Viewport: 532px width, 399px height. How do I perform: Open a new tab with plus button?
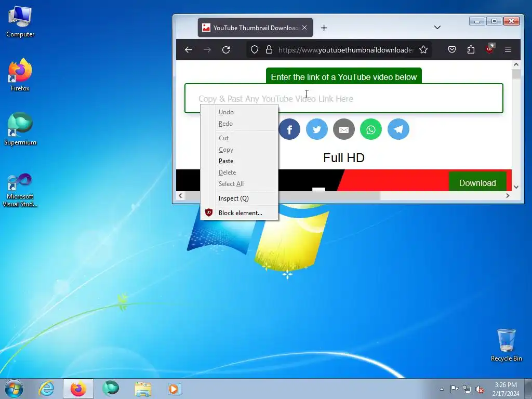tap(324, 28)
